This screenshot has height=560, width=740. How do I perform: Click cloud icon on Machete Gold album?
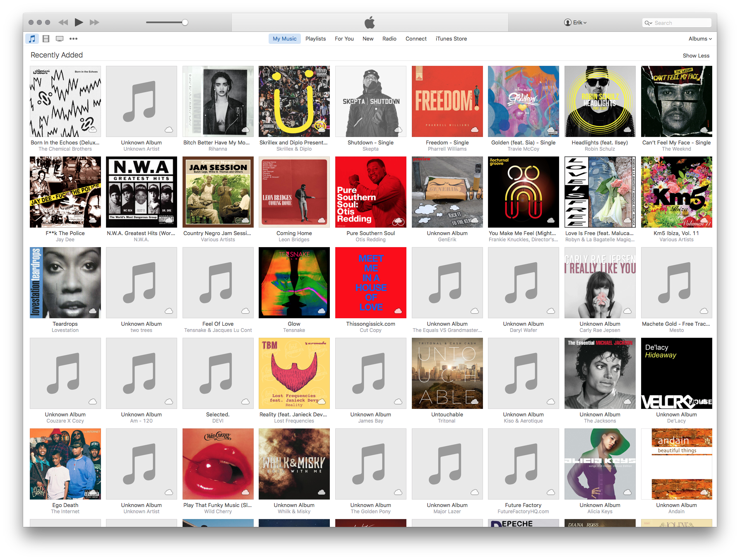coord(704,311)
